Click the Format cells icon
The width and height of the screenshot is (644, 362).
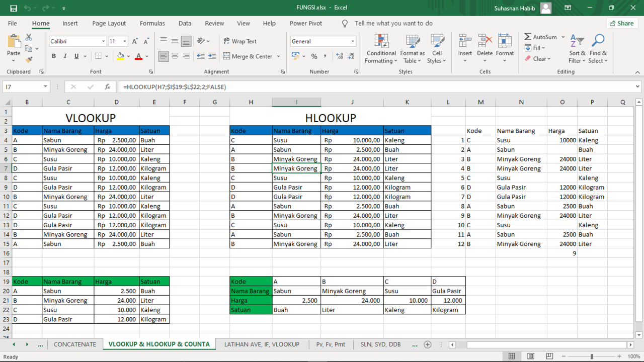coord(505,41)
